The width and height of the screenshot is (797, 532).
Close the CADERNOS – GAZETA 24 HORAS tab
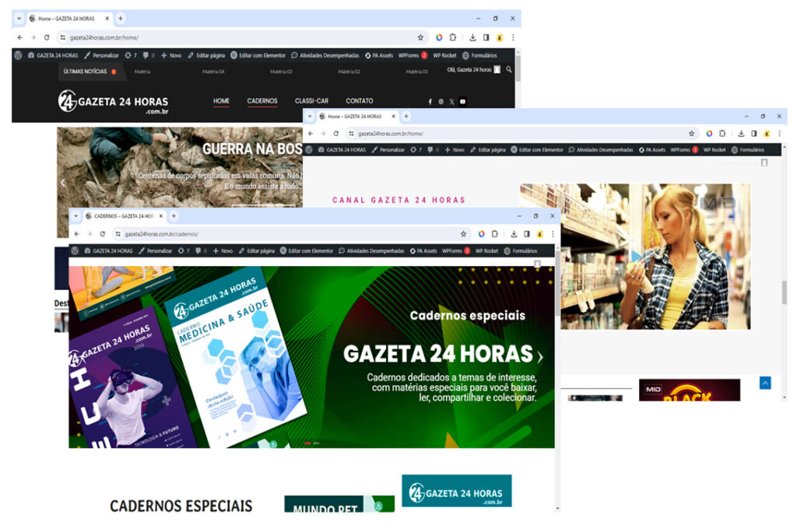160,216
